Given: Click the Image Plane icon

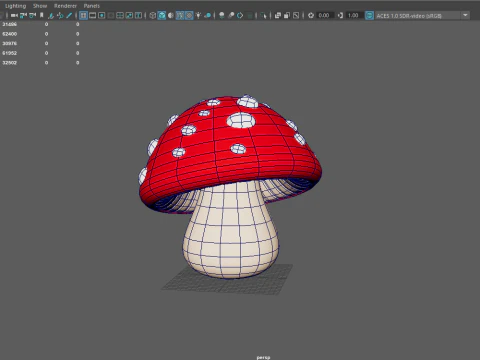Looking at the screenshot, I should [x=51, y=15].
